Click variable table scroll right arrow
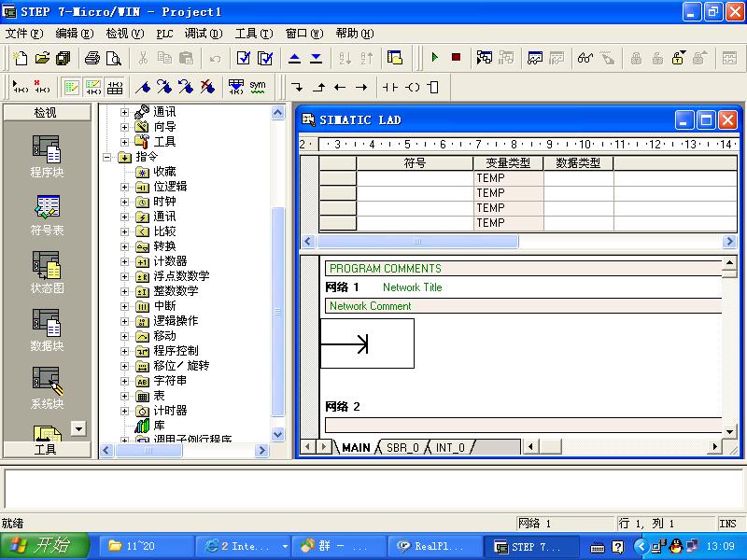The width and height of the screenshot is (747, 560). tap(729, 242)
